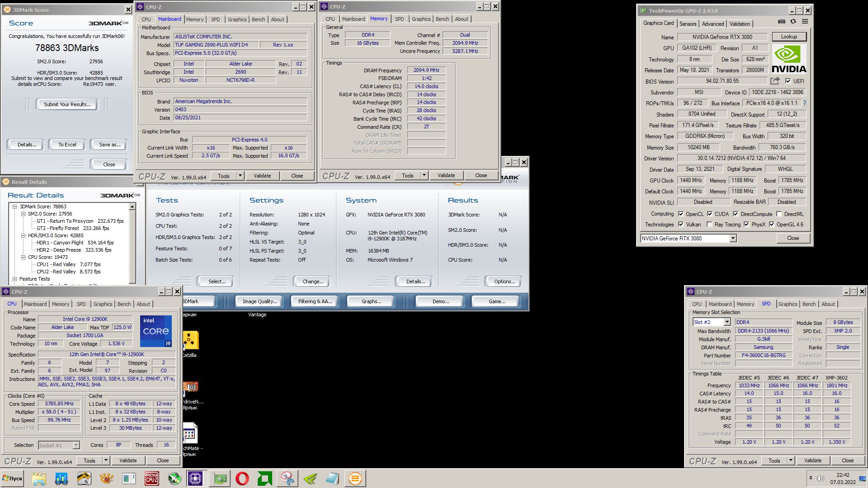Open the Validation tab in GPU-Z
This screenshot has width=868, height=488.
[740, 24]
